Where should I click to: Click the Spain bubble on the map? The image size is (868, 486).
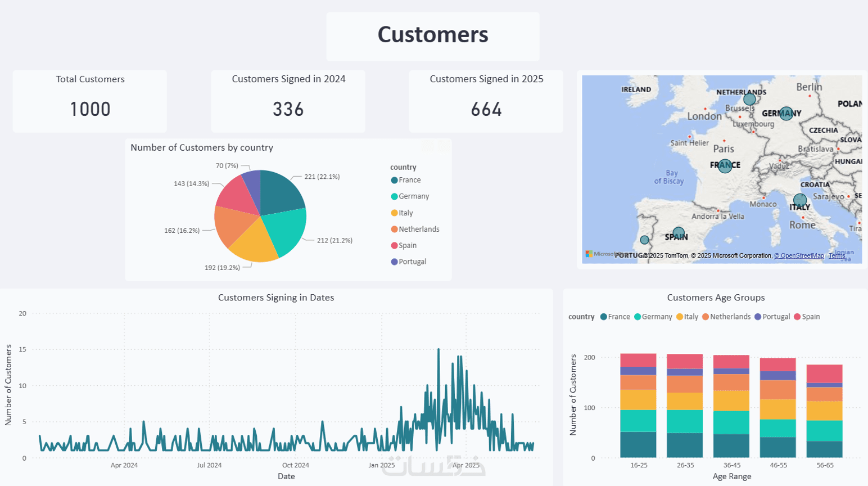(679, 232)
